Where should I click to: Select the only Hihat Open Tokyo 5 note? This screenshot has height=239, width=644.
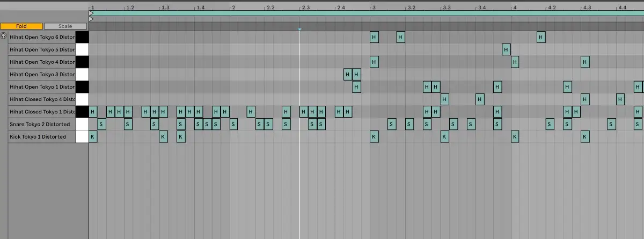pyautogui.click(x=506, y=50)
